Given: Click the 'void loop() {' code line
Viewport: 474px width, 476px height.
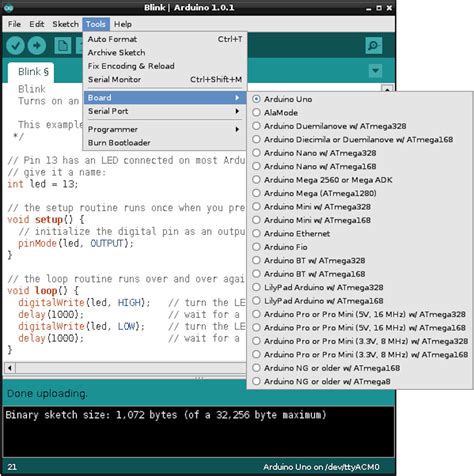Looking at the screenshot, I should point(43,291).
